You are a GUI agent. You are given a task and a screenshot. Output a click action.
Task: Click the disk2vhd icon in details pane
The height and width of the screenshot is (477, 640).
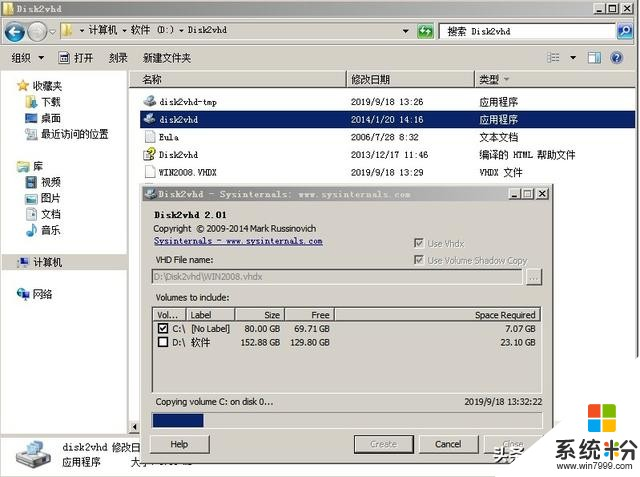pyautogui.click(x=33, y=455)
